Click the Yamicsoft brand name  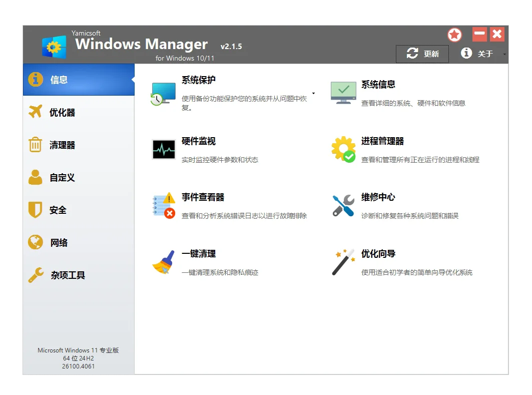pyautogui.click(x=86, y=33)
